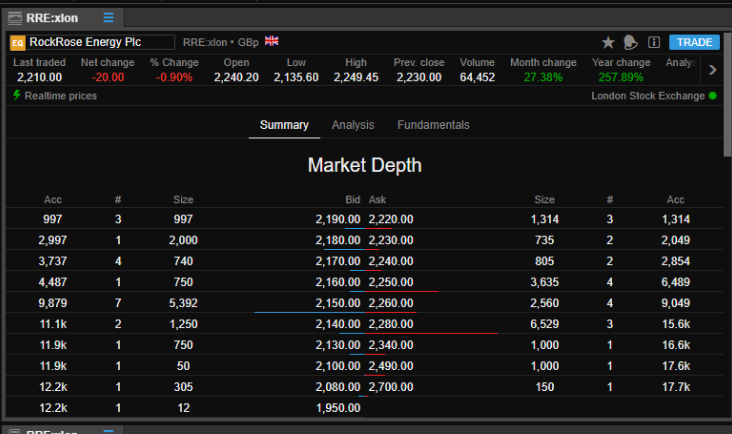Click bid size 5,392

tap(183, 303)
